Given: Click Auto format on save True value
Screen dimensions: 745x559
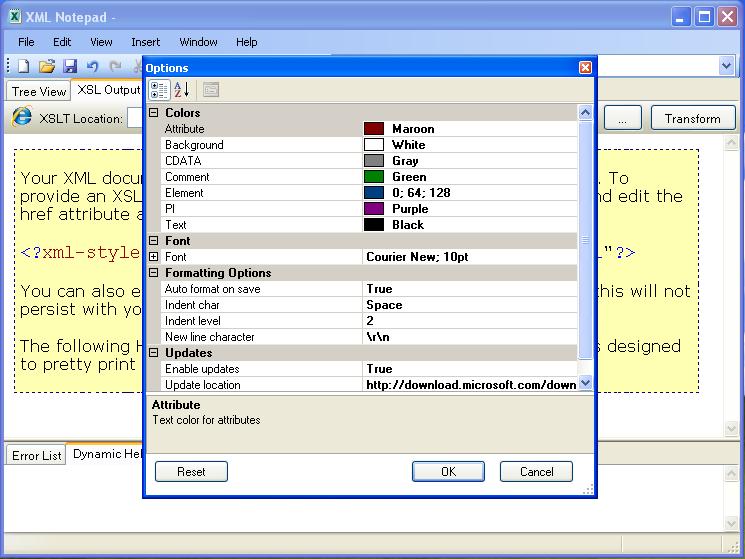Looking at the screenshot, I should tap(379, 289).
